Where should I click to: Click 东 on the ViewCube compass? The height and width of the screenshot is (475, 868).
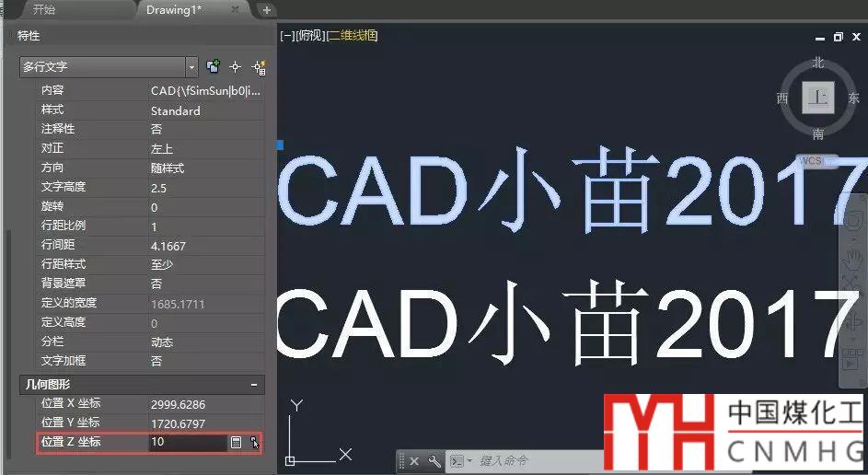click(853, 98)
